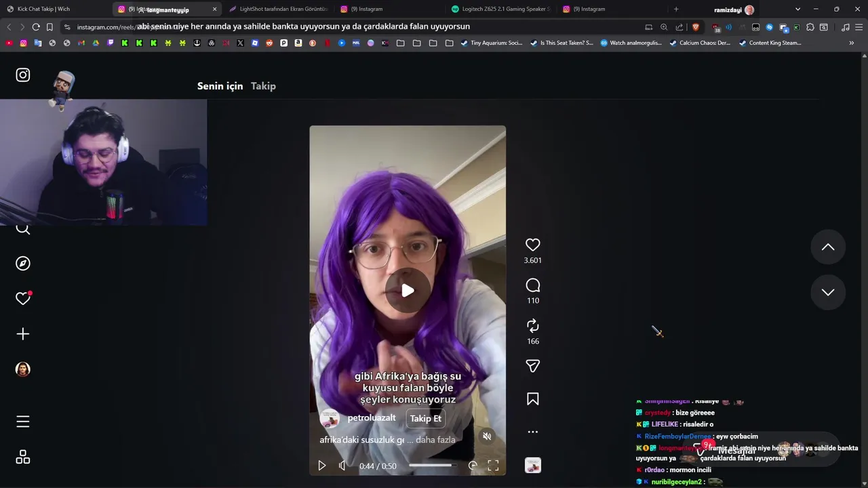Switch to the Logitech Z625 Gaming Speaker tab
This screenshot has height=488, width=868.
click(x=500, y=9)
